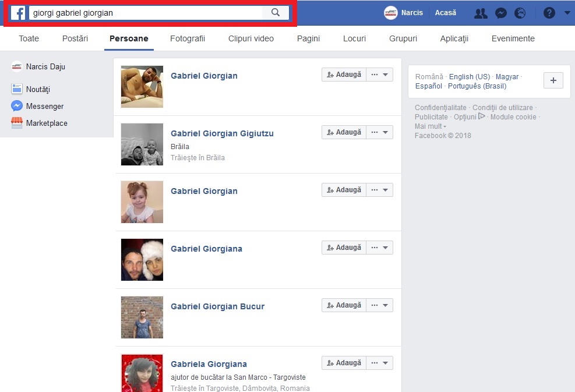Open Gabriel Giorgiana profile name
Image resolution: width=575 pixels, height=392 pixels.
(x=206, y=249)
